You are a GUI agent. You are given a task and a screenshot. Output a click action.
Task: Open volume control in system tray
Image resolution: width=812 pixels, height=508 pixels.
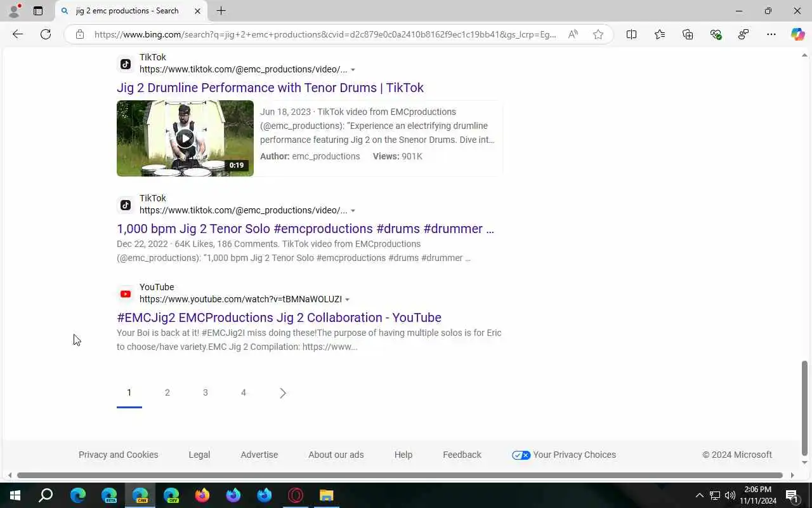(730, 495)
